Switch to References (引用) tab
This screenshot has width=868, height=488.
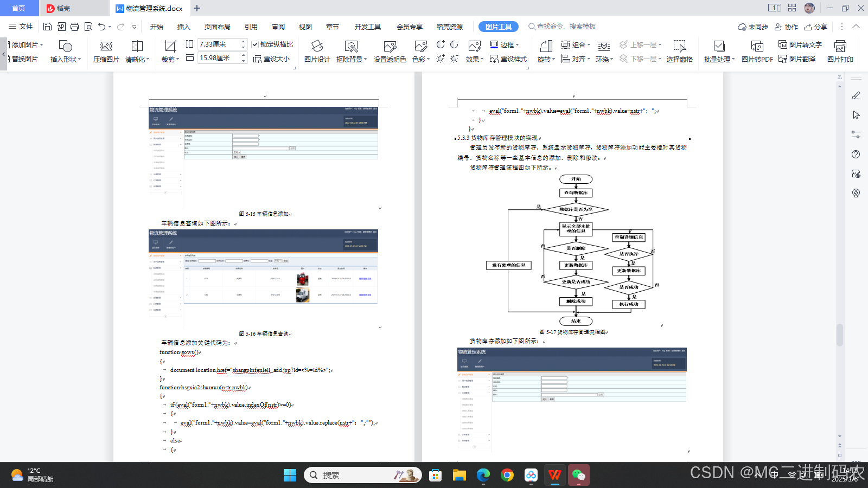click(x=251, y=27)
